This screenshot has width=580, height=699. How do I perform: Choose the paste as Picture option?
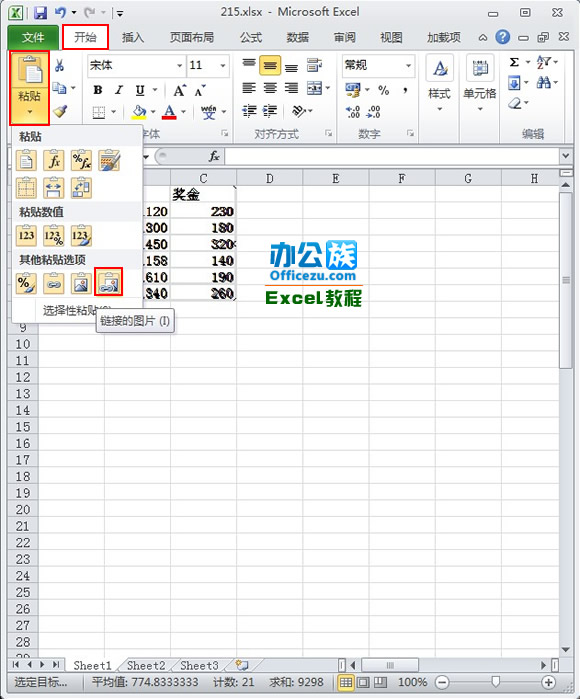pyautogui.click(x=82, y=283)
